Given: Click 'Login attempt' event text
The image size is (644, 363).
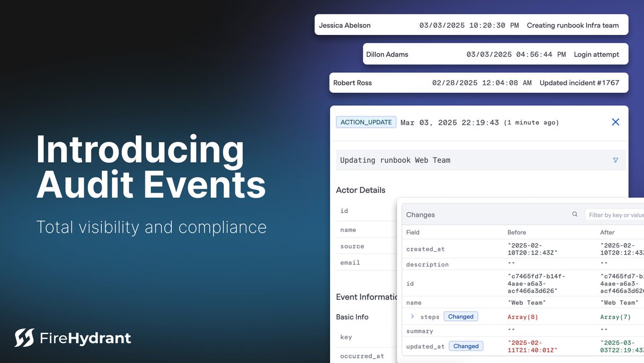Looking at the screenshot, I should (x=596, y=54).
